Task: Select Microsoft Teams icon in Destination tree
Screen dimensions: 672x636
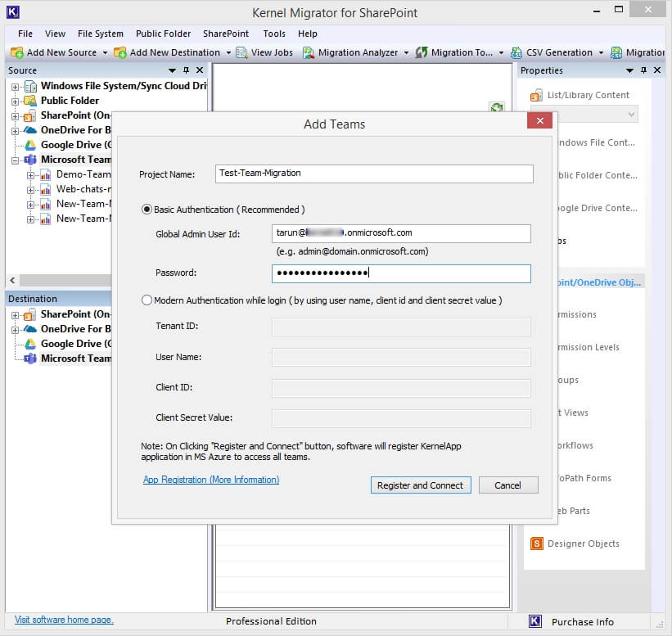Action: tap(30, 359)
